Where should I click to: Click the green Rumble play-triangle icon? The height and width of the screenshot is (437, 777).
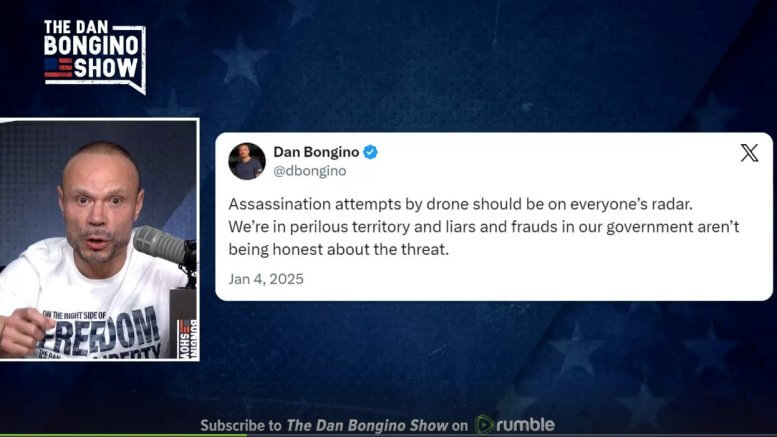tap(484, 425)
